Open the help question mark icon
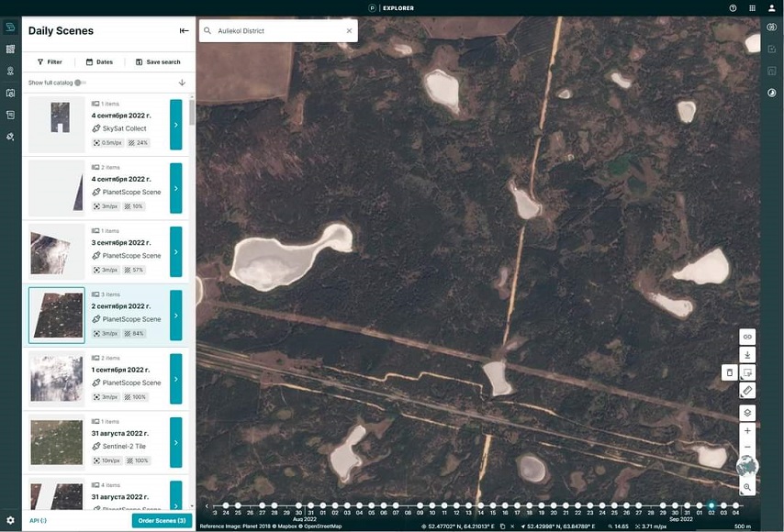 [733, 8]
